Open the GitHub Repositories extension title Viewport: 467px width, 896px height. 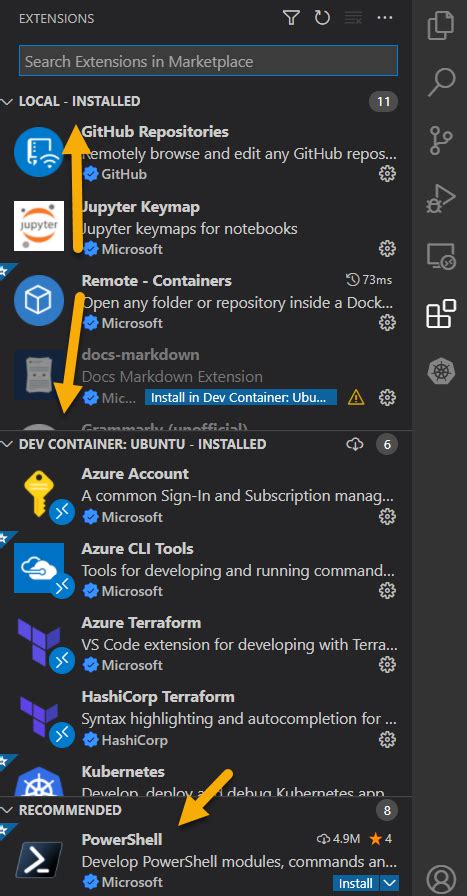click(x=155, y=132)
